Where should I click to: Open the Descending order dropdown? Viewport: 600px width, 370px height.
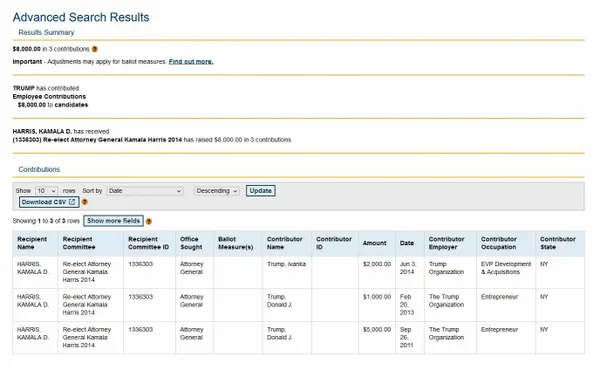217,191
